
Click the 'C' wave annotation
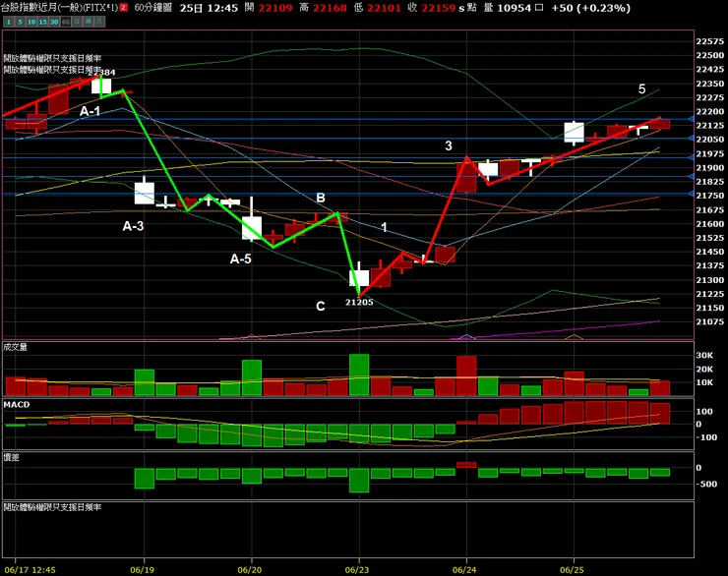click(321, 306)
